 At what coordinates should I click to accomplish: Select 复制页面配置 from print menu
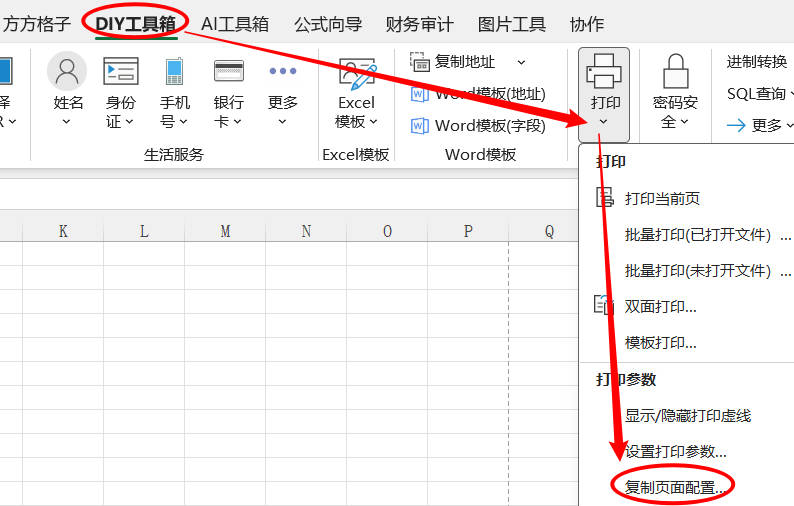point(676,488)
